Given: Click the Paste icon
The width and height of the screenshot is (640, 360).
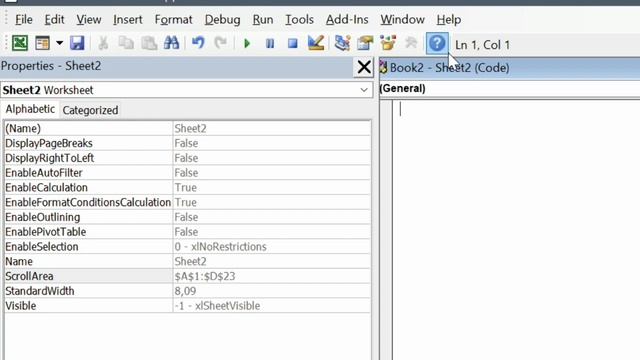Looking at the screenshot, I should click(149, 43).
